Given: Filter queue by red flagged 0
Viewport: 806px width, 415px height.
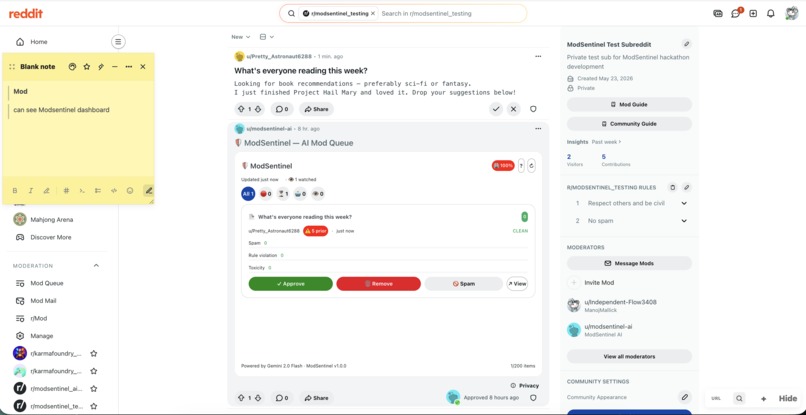Looking at the screenshot, I should pyautogui.click(x=266, y=194).
